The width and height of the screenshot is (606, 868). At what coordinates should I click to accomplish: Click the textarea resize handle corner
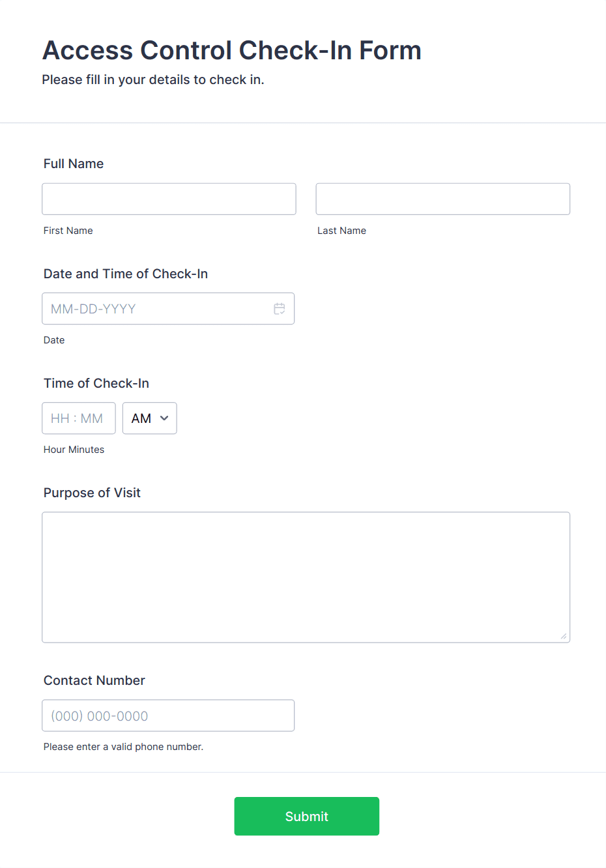point(564,636)
